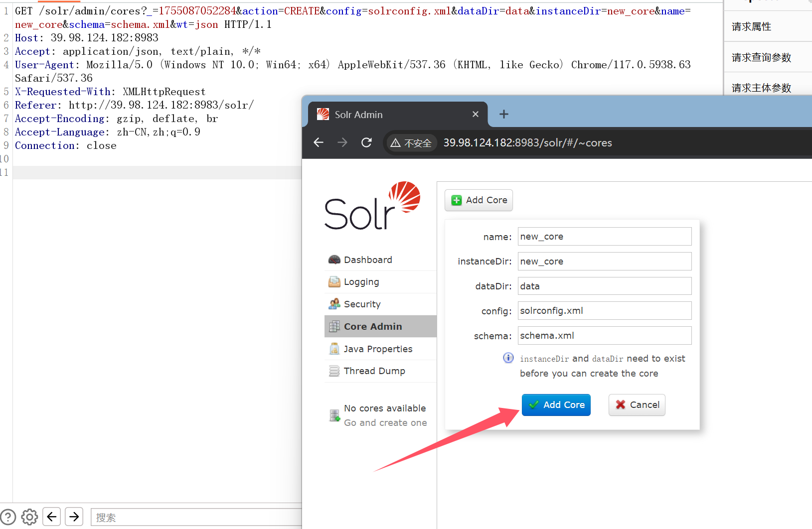Image resolution: width=812 pixels, height=529 pixels.
Task: Close the Solr Admin tab
Action: pyautogui.click(x=476, y=114)
